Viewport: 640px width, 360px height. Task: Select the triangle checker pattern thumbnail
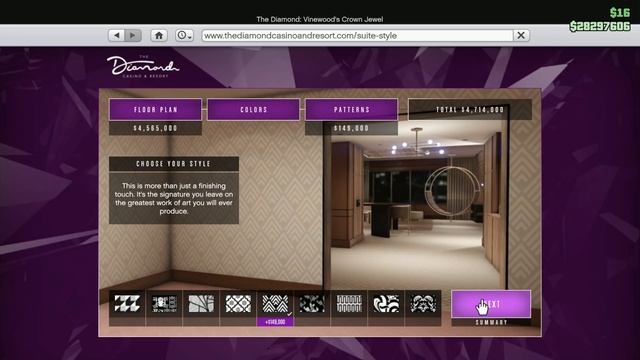pyautogui.click(x=127, y=304)
